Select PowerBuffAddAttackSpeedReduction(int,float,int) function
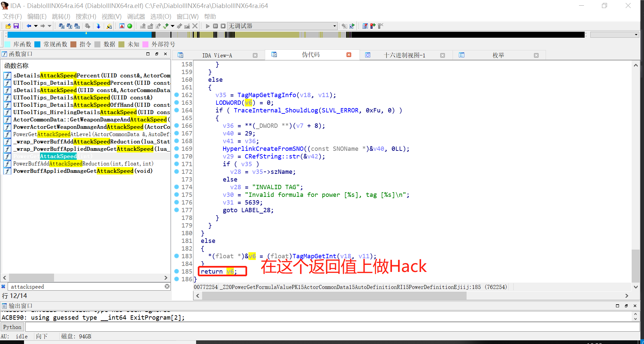This screenshot has width=644, height=344. [x=87, y=163]
